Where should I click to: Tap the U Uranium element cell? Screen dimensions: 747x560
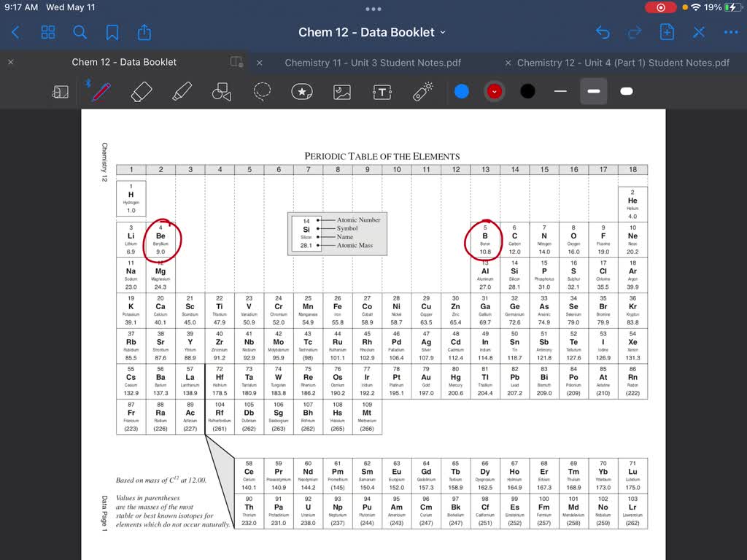coord(309,511)
